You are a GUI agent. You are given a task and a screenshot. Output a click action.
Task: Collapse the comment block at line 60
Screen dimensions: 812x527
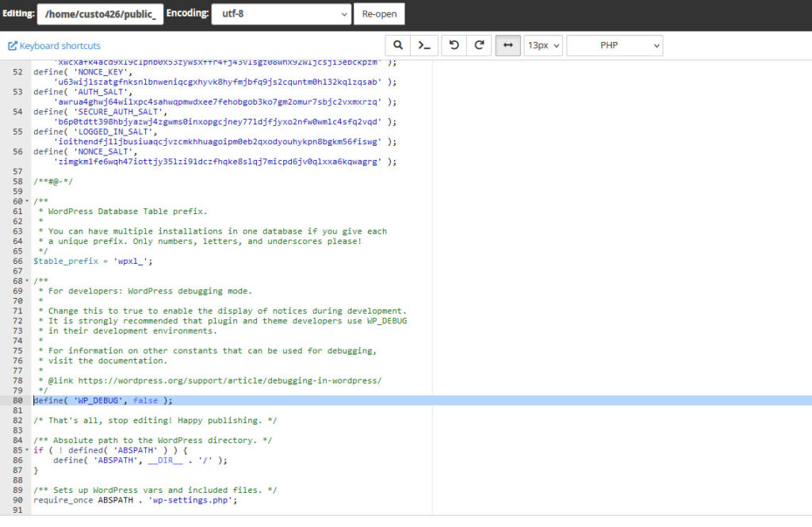coord(28,201)
